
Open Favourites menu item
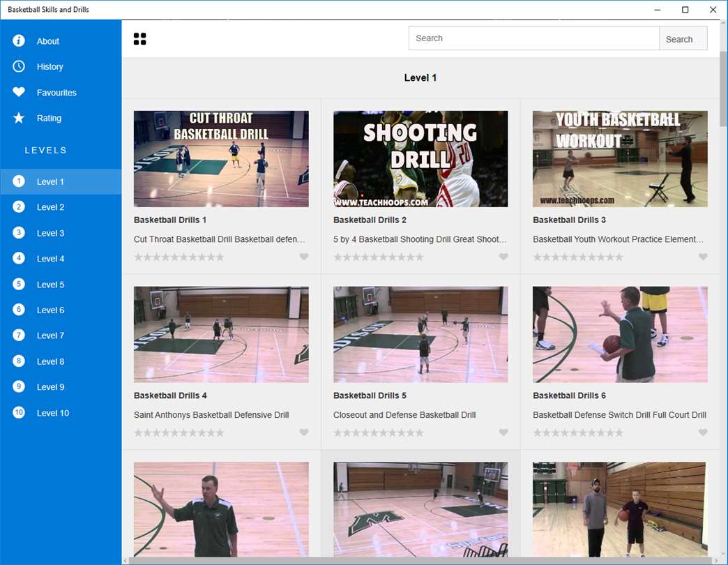pos(56,92)
